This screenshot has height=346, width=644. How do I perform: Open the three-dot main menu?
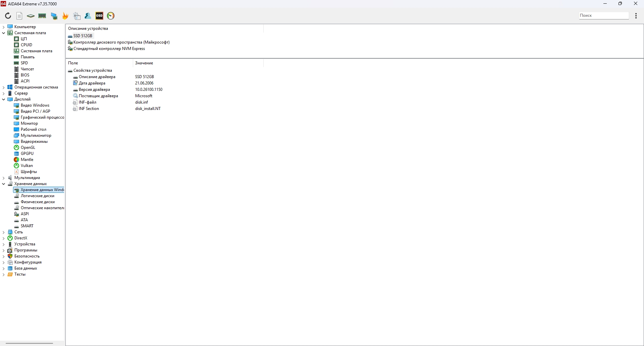636,16
